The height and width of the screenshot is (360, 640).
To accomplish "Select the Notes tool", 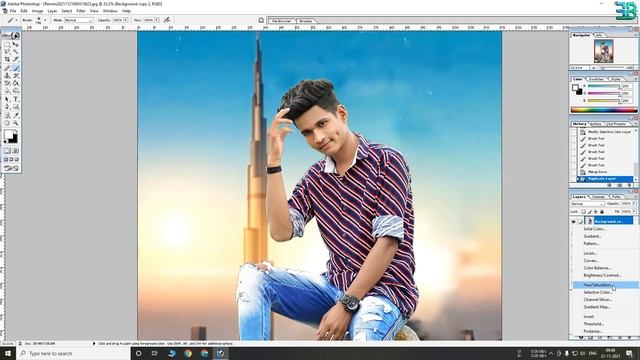I will point(7,115).
